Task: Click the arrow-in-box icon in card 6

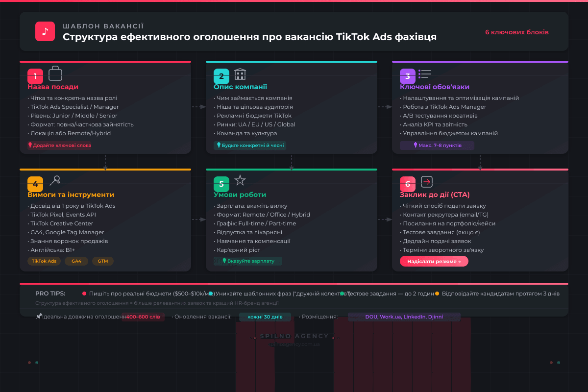Action: coord(427,182)
